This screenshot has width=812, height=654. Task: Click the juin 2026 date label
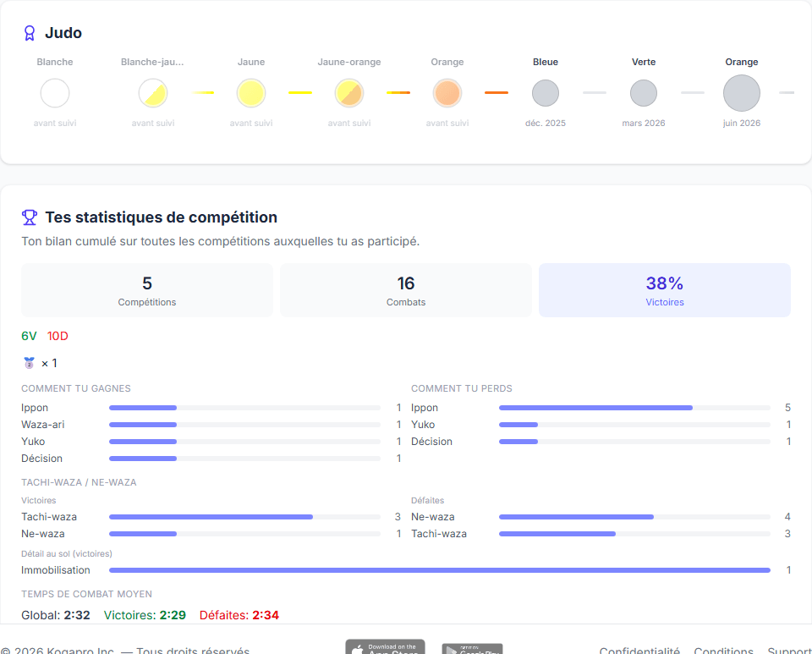click(742, 124)
